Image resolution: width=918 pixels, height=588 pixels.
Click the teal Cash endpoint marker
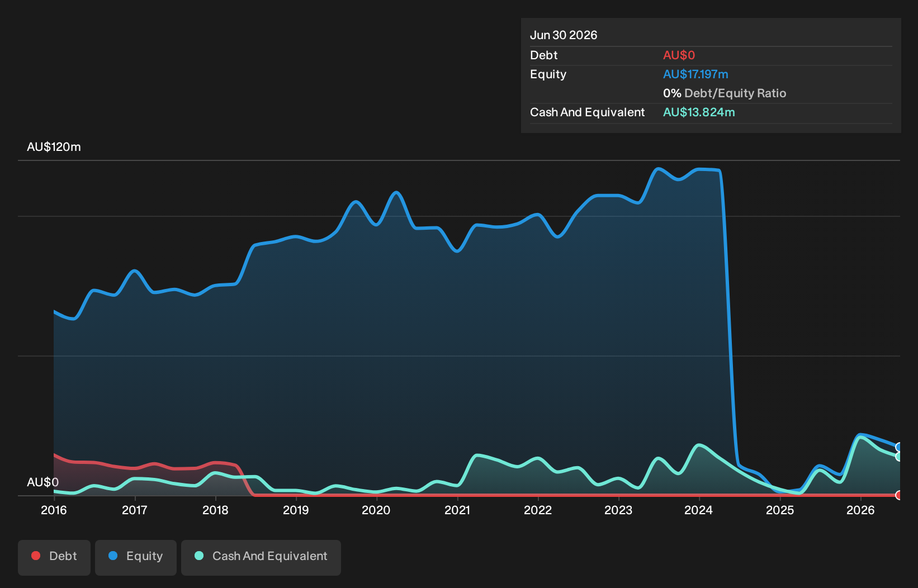tap(899, 457)
